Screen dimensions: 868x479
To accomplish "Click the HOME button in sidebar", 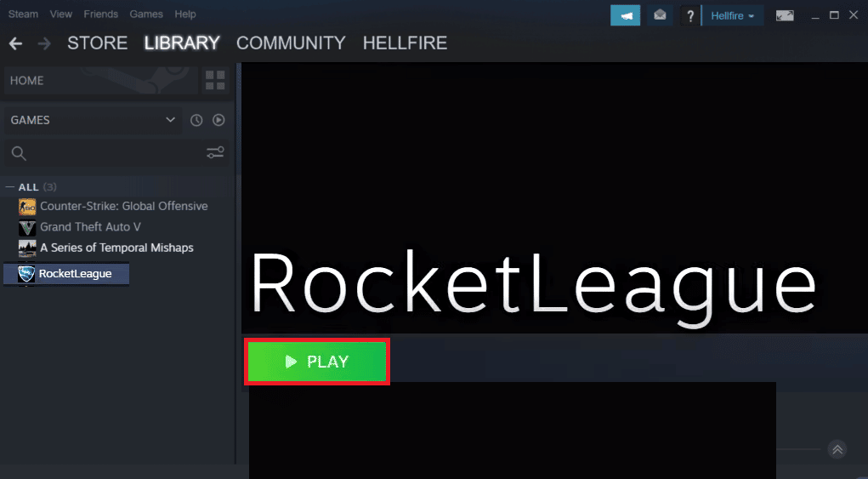I will click(x=101, y=80).
